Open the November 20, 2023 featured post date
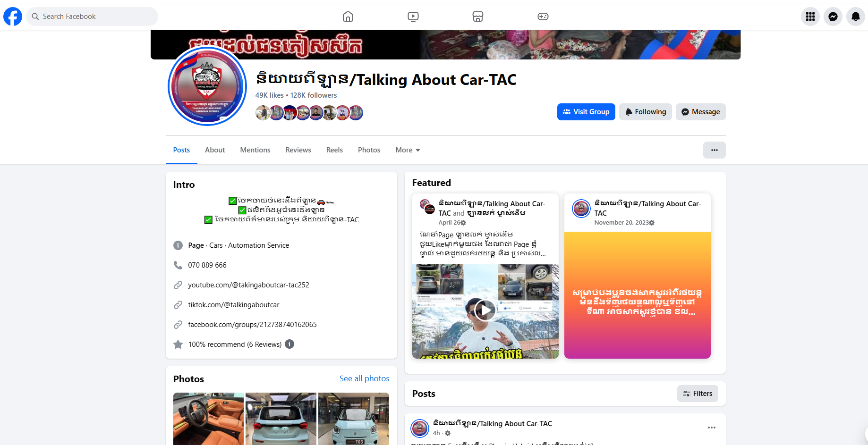The width and height of the screenshot is (868, 445). coord(621,223)
